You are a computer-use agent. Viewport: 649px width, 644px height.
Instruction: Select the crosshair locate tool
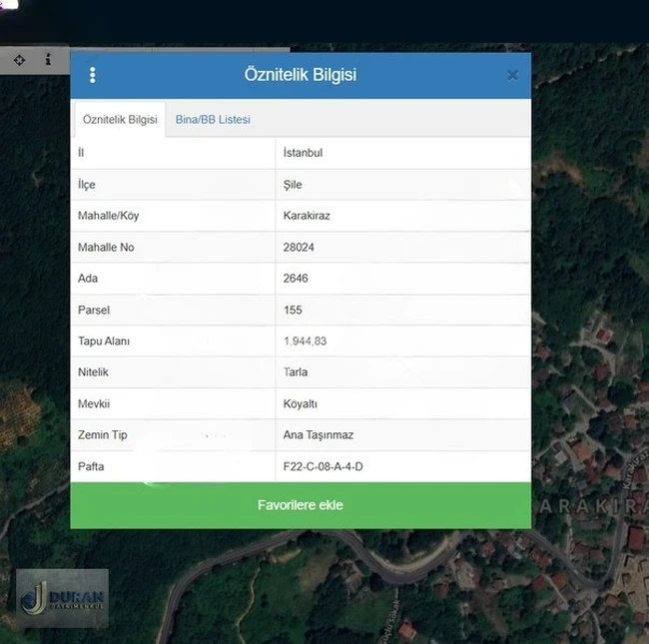pyautogui.click(x=19, y=60)
